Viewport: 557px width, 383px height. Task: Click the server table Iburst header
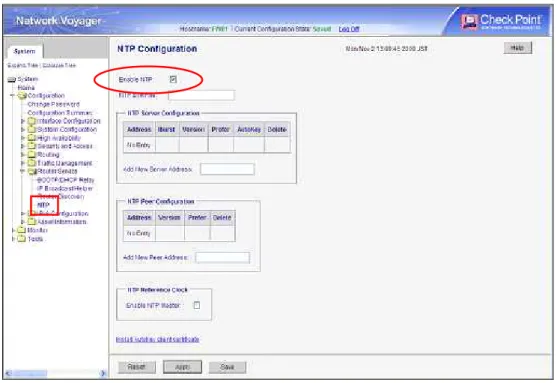(x=167, y=130)
